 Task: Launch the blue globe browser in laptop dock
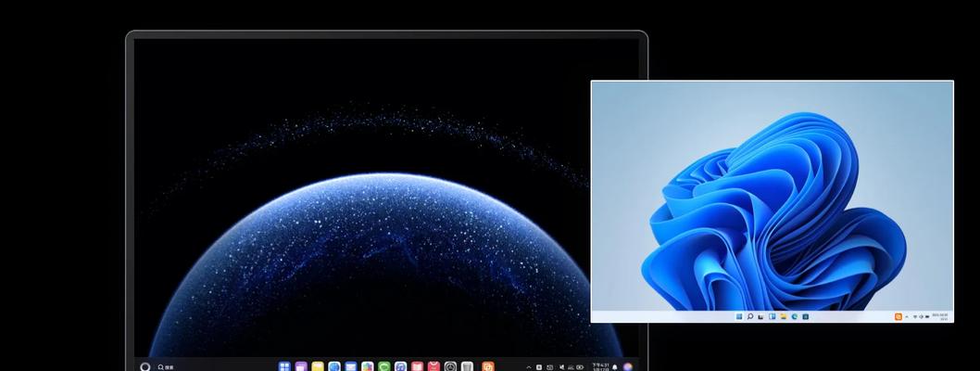(334, 367)
